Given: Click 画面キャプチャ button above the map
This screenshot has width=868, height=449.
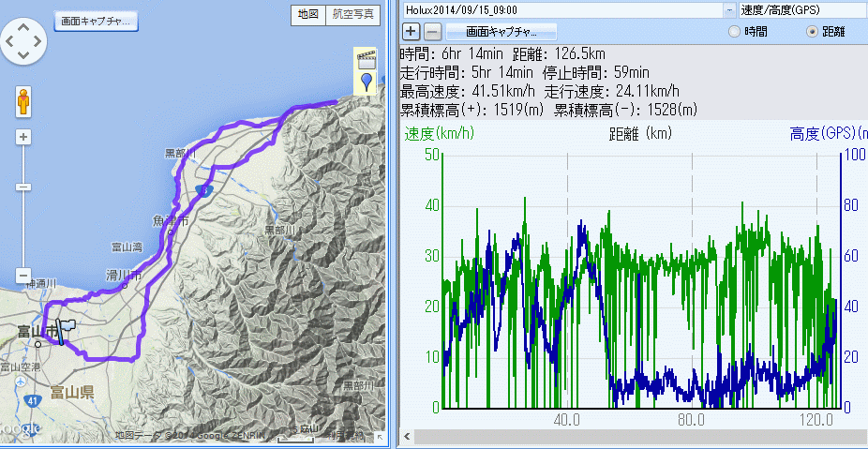Looking at the screenshot, I should click(x=97, y=21).
